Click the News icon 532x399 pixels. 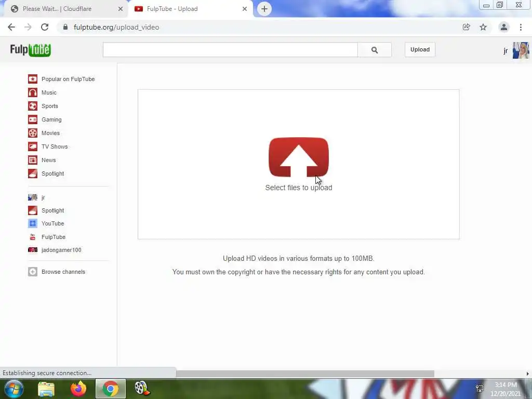(x=33, y=160)
